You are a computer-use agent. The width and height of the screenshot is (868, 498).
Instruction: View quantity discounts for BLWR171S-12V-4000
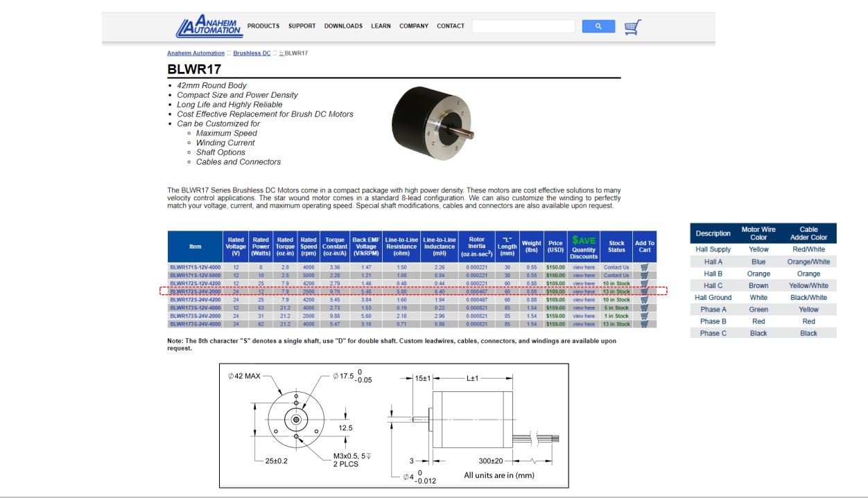pyautogui.click(x=584, y=267)
